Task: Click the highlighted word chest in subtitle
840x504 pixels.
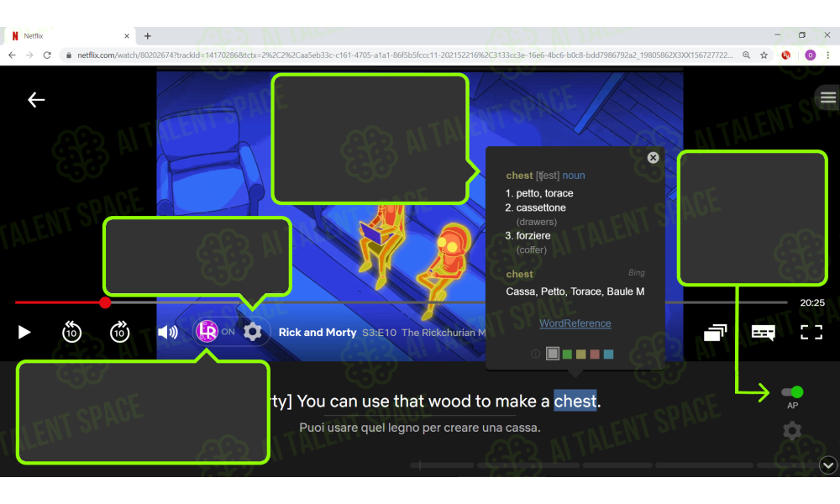Action: (575, 401)
